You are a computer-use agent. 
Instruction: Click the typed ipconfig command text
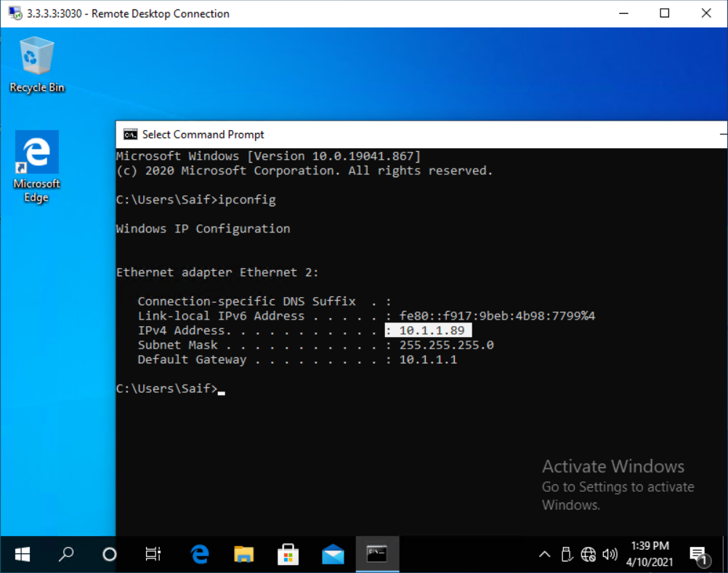coord(246,200)
